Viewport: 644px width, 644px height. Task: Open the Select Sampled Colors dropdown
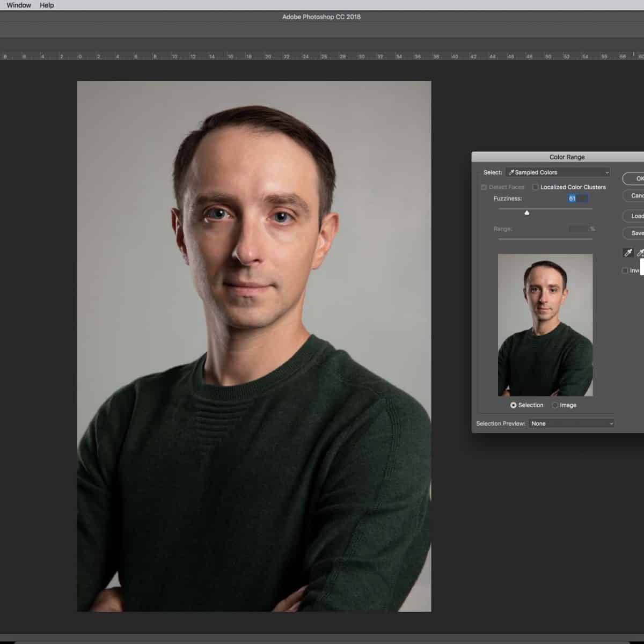[558, 172]
